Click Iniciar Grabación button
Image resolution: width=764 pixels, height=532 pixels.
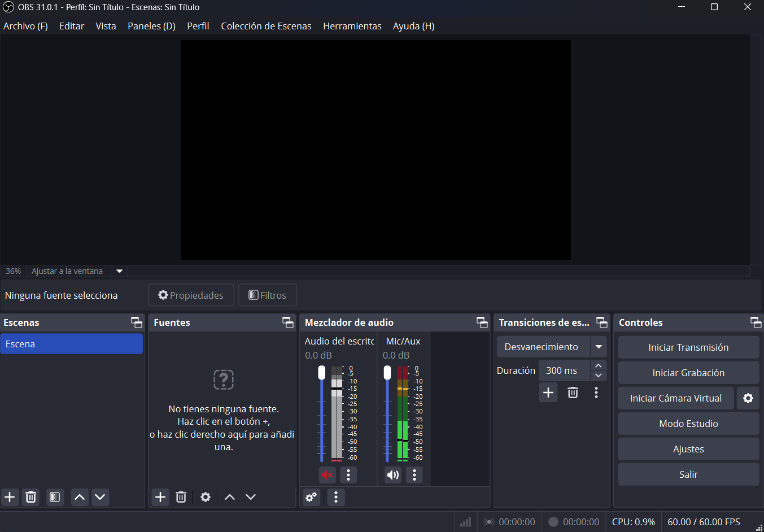point(688,373)
